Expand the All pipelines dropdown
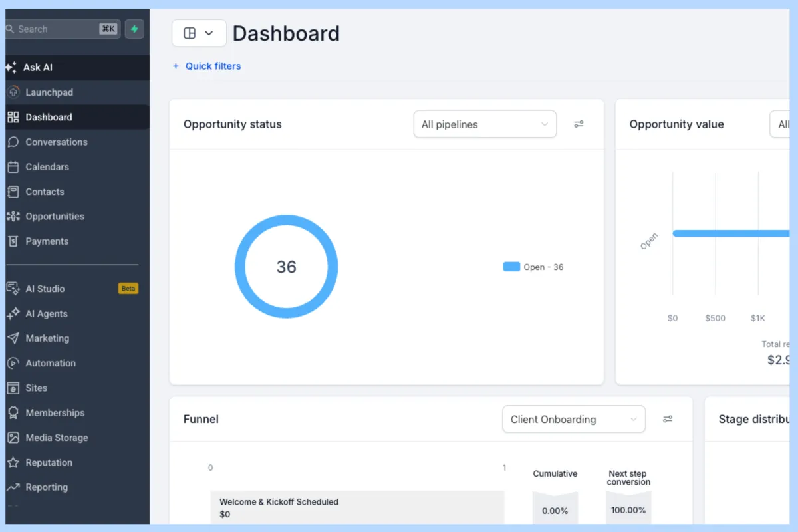798x532 pixels. coord(485,124)
